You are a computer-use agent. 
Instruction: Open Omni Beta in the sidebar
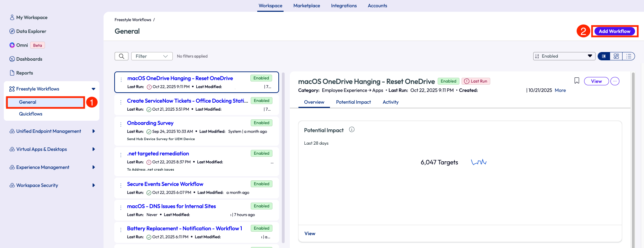pos(22,45)
